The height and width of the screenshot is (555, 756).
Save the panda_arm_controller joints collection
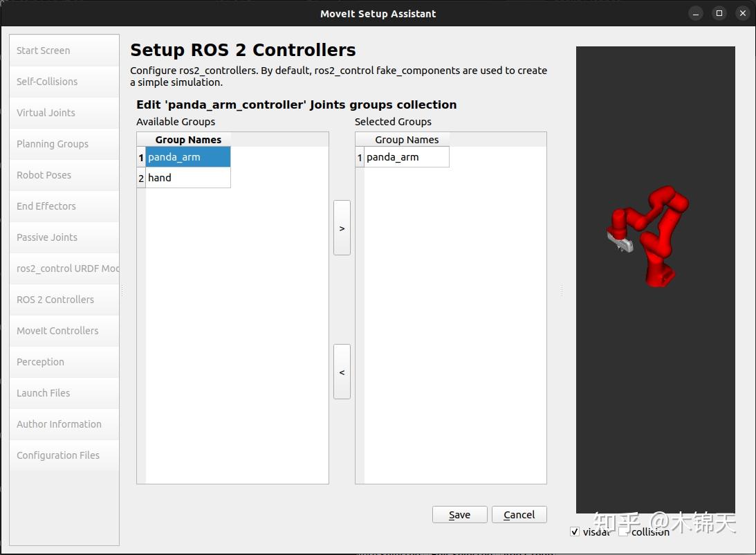pos(459,514)
